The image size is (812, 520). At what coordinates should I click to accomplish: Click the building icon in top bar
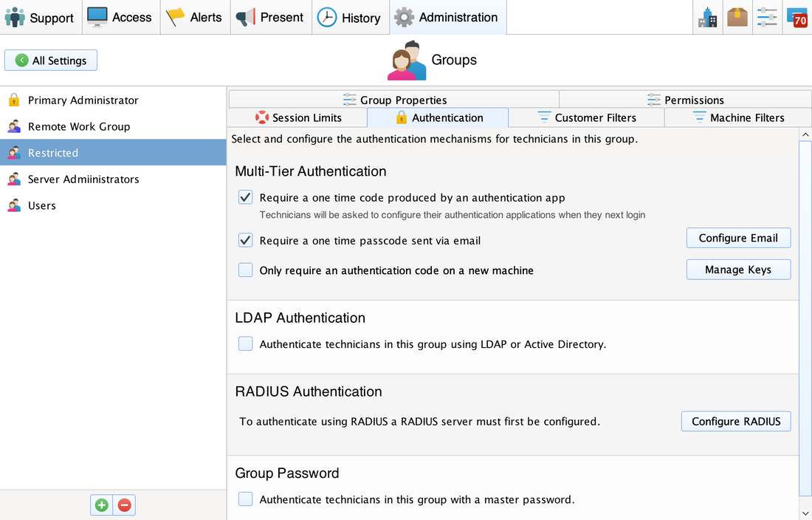[x=707, y=17]
